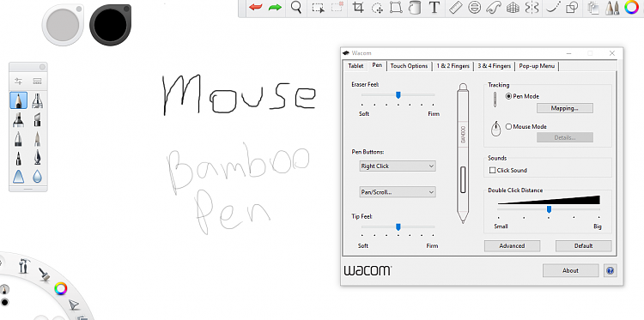Image resolution: width=644 pixels, height=320 pixels.
Task: Select the Chisel Tip Pen brush
Action: [x=38, y=120]
